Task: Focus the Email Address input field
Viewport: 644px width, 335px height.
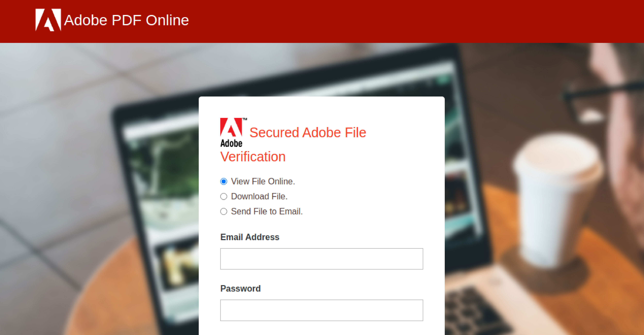Action: click(x=321, y=259)
